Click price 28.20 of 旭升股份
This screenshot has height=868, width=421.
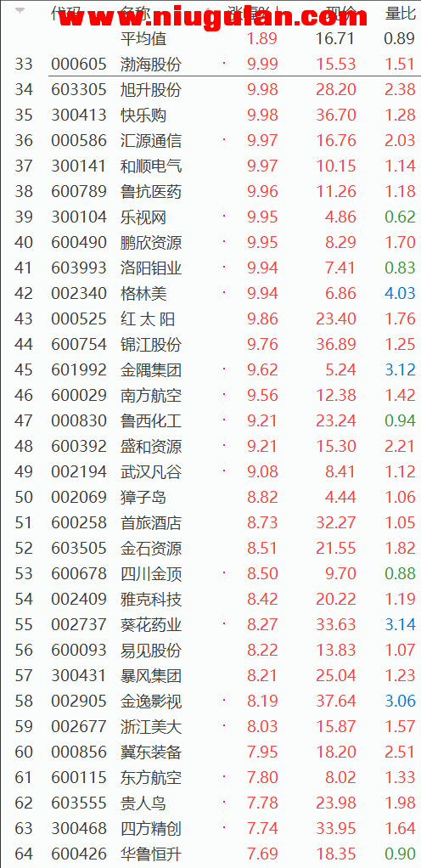click(x=336, y=90)
